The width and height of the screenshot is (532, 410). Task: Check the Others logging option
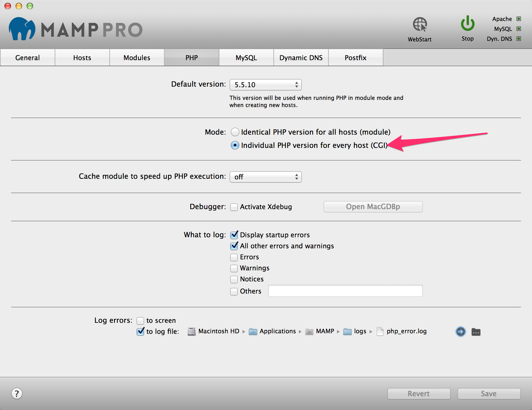point(234,291)
